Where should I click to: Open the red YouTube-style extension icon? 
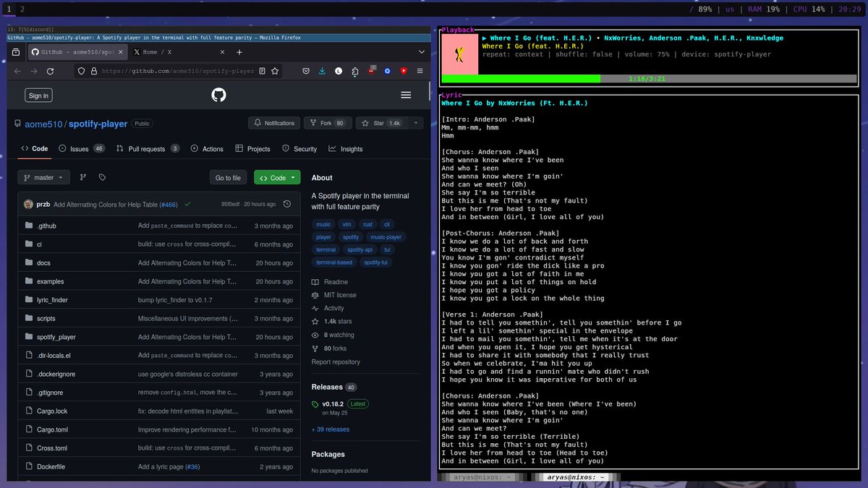[x=404, y=71]
